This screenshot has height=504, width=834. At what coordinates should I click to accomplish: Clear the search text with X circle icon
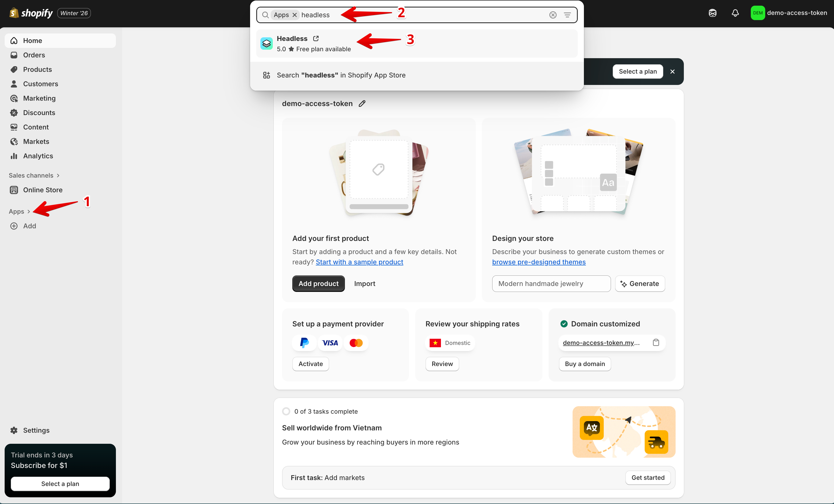(553, 15)
